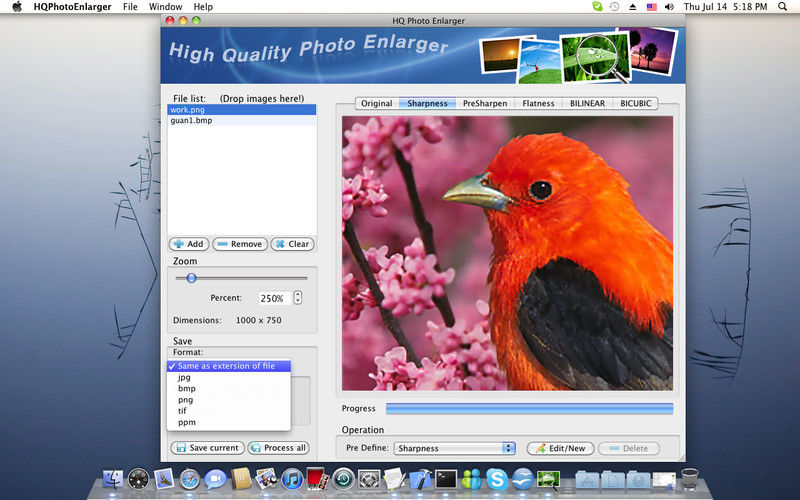This screenshot has width=800, height=500.
Task: Click the progress bar
Action: coord(529,408)
